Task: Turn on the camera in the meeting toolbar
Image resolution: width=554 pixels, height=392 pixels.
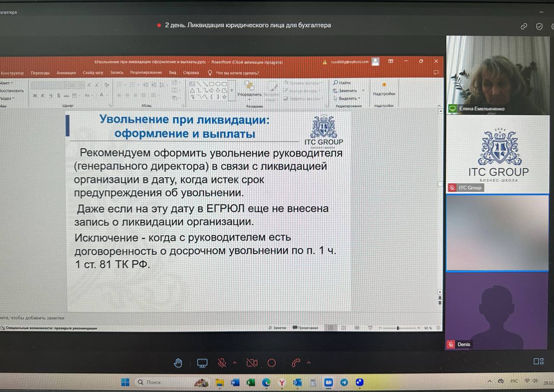Action: click(252, 363)
